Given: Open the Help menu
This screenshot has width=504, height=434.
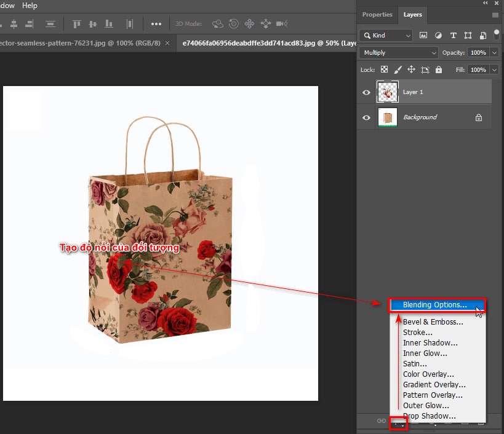Looking at the screenshot, I should pyautogui.click(x=29, y=6).
